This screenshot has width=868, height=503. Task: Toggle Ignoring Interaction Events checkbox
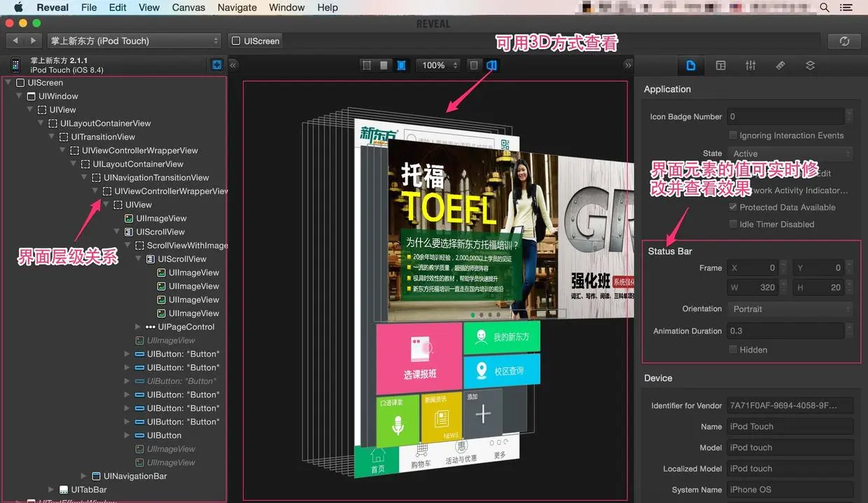[733, 135]
